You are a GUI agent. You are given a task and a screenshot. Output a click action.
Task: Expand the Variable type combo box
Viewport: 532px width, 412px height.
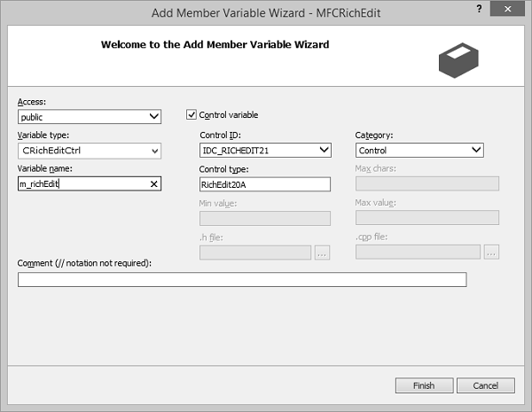[x=154, y=151]
